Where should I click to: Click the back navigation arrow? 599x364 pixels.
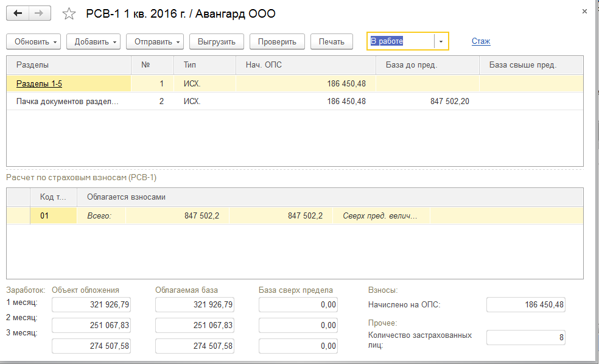pyautogui.click(x=18, y=13)
